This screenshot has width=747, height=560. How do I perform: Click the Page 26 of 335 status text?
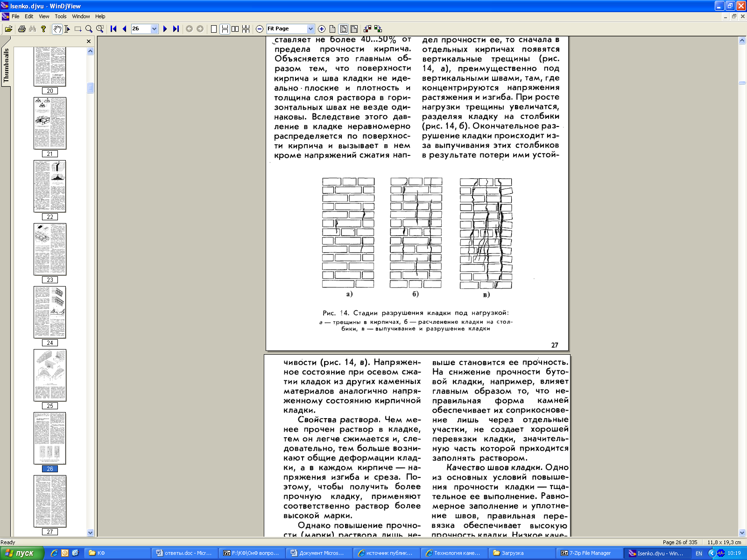(680, 542)
